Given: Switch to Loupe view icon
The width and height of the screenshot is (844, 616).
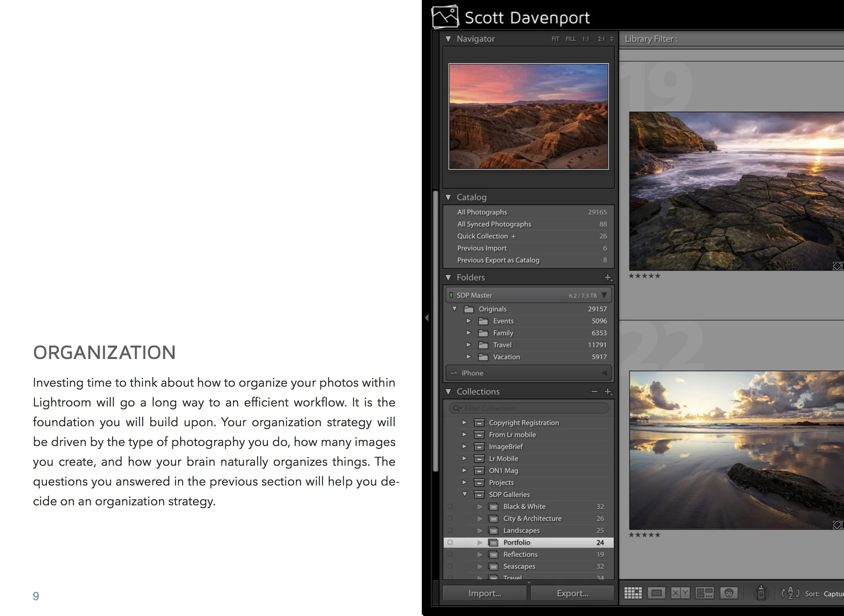Looking at the screenshot, I should tap(657, 593).
